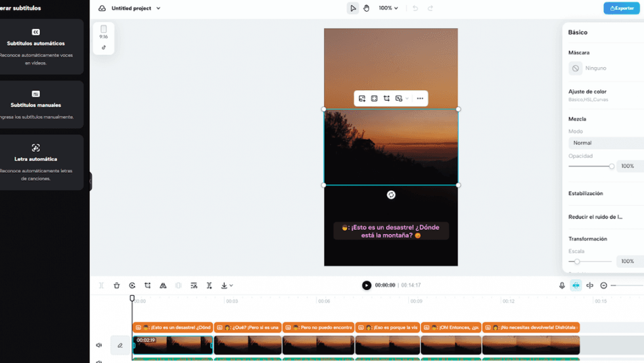644x363 pixels.
Task: Click transcript editing icon in timeline toolbar
Action: pyautogui.click(x=194, y=285)
